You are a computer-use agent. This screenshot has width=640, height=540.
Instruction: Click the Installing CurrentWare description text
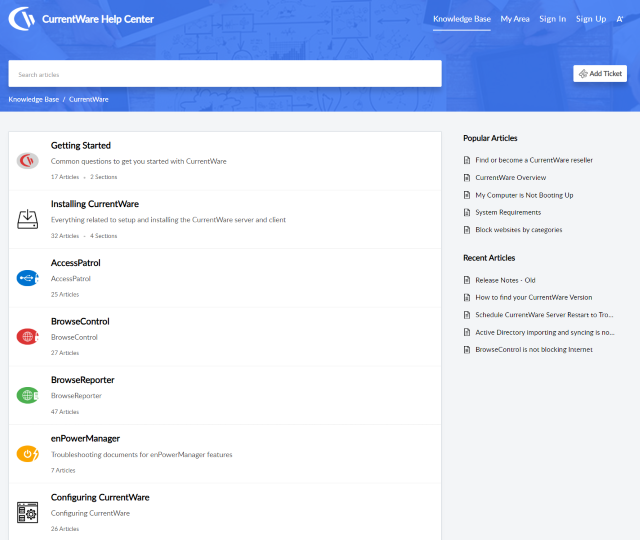tap(168, 220)
